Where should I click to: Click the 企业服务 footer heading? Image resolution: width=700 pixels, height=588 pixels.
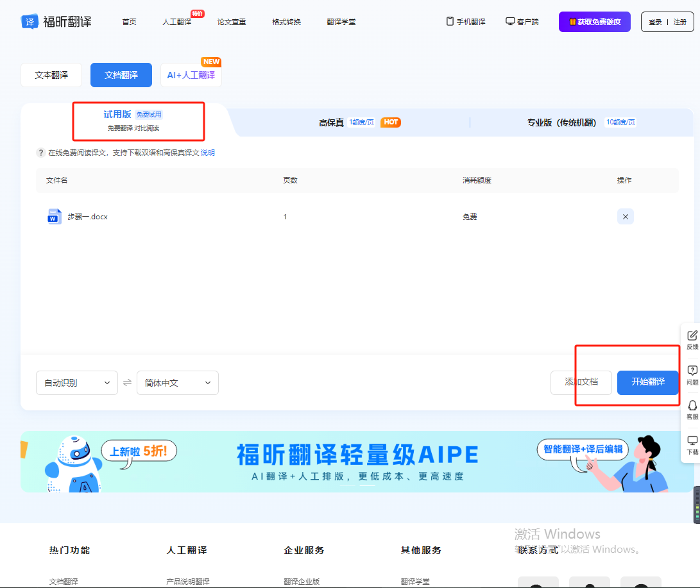click(304, 550)
